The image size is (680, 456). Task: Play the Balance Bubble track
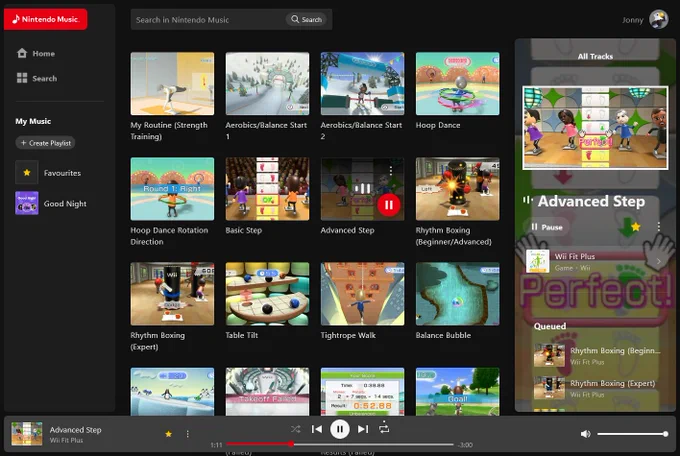coord(458,294)
